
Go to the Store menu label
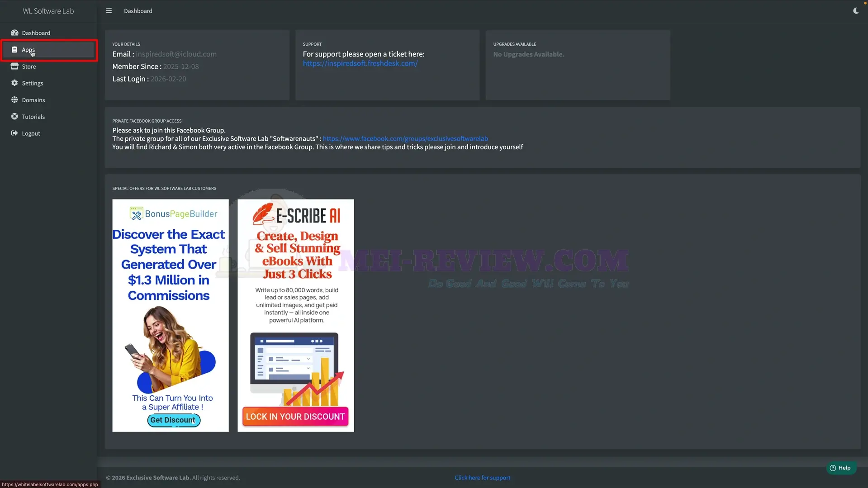click(29, 66)
